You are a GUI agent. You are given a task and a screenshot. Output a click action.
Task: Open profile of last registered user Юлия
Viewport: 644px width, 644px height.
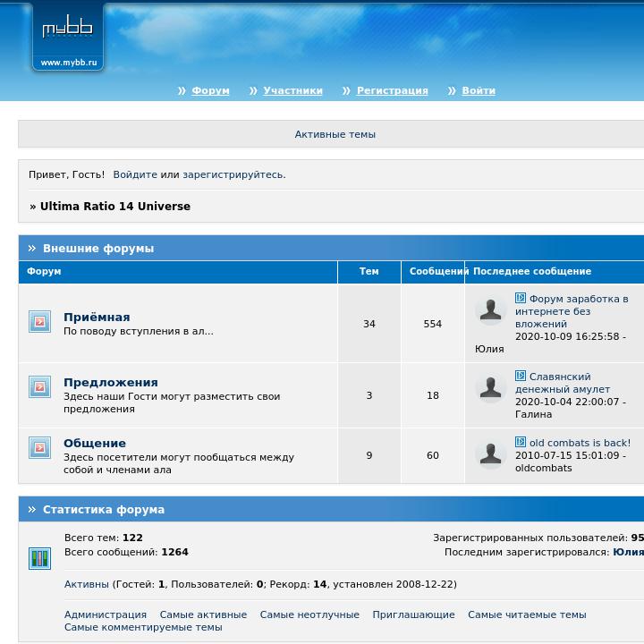[x=628, y=552]
